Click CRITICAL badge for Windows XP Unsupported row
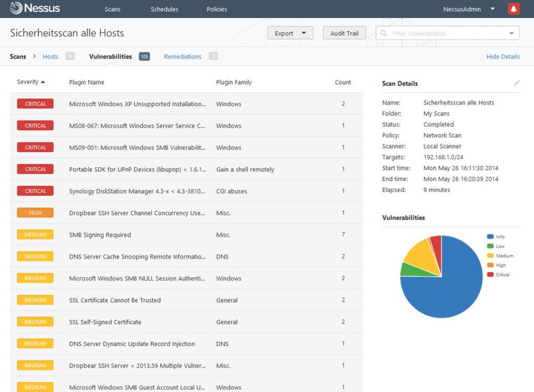This screenshot has width=534, height=392. 35,104
